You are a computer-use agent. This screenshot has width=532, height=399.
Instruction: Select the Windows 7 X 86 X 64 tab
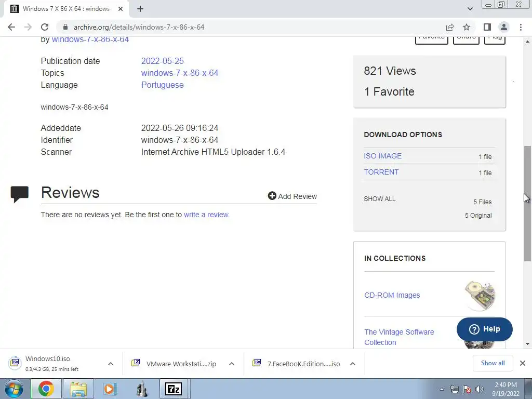click(66, 9)
